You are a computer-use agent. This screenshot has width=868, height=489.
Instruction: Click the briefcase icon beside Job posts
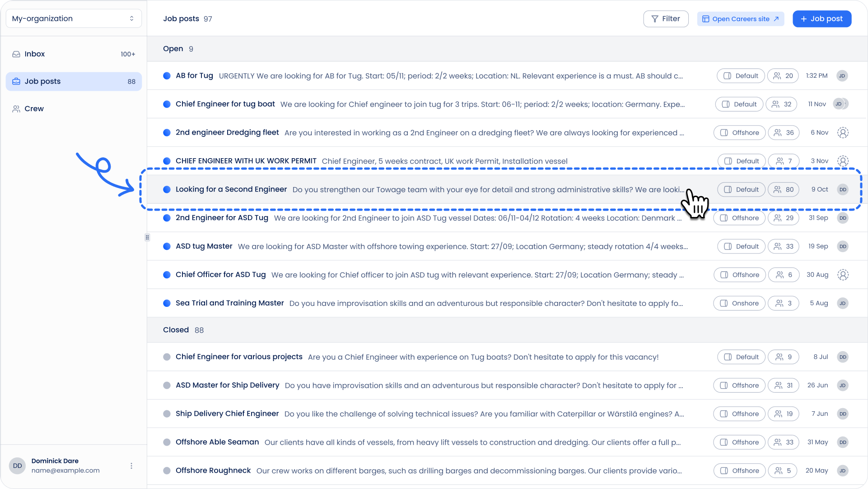[16, 82]
